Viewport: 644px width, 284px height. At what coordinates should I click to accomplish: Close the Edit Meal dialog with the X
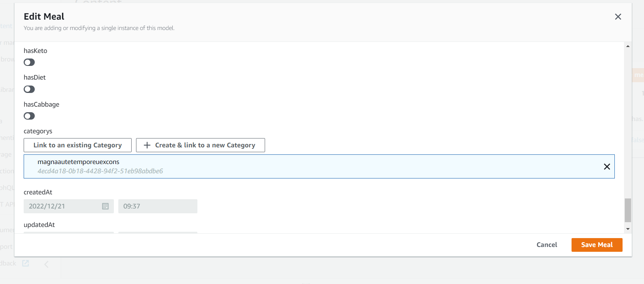pos(618,16)
